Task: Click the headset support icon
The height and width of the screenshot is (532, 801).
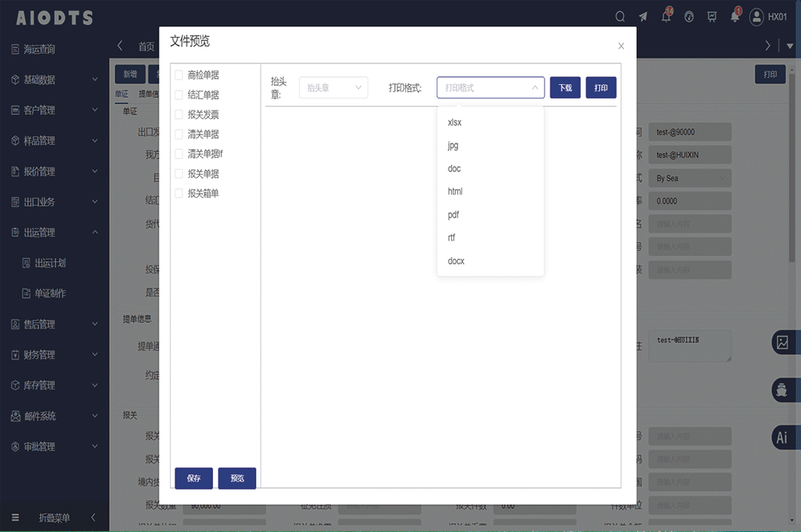Action: [x=689, y=17]
